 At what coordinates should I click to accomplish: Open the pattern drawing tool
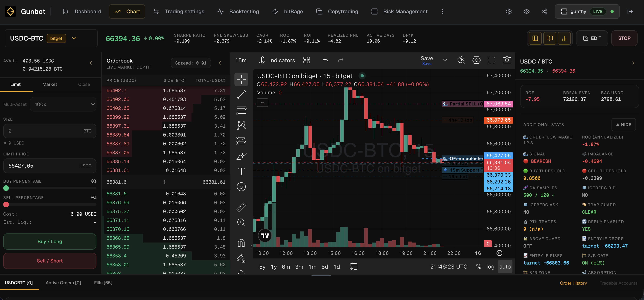pos(241,125)
